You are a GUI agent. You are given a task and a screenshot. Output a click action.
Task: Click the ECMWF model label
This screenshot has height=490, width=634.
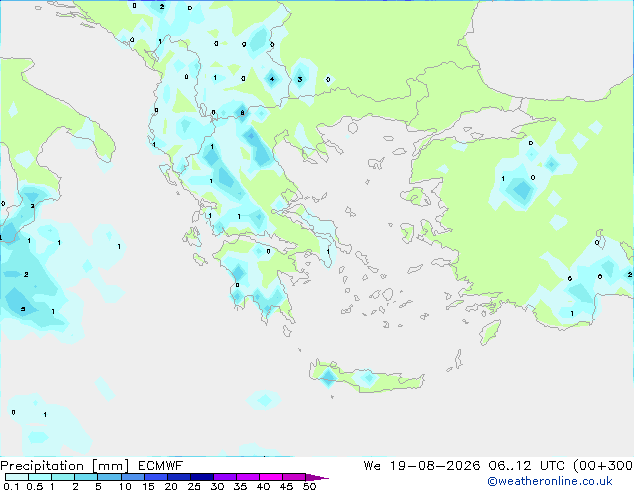coord(161,466)
